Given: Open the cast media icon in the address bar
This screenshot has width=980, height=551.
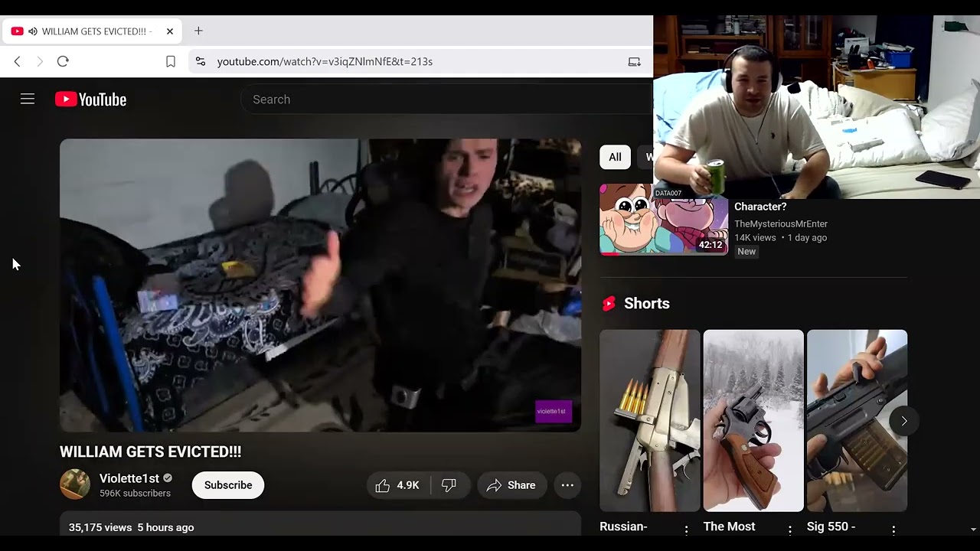Looking at the screenshot, I should pyautogui.click(x=634, y=61).
